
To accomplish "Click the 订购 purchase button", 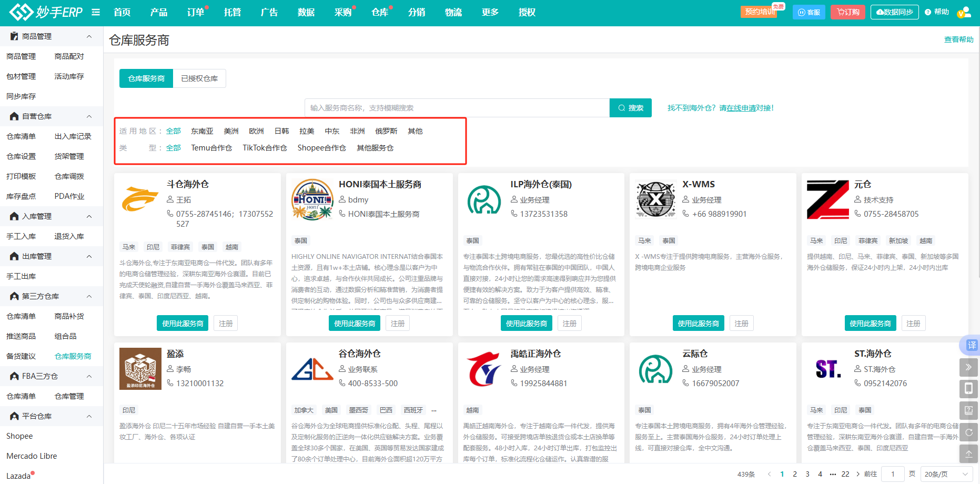I will coord(848,12).
